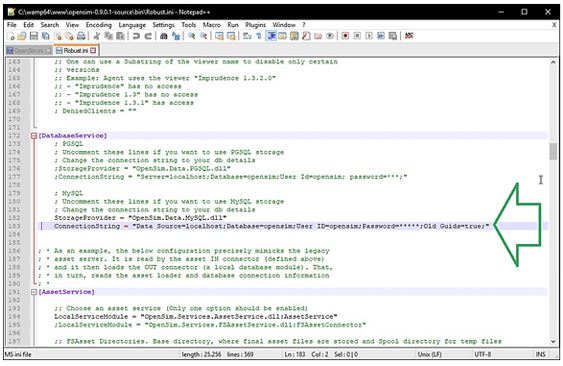The width and height of the screenshot is (563, 366).
Task: Open the File menu
Action: coord(12,25)
